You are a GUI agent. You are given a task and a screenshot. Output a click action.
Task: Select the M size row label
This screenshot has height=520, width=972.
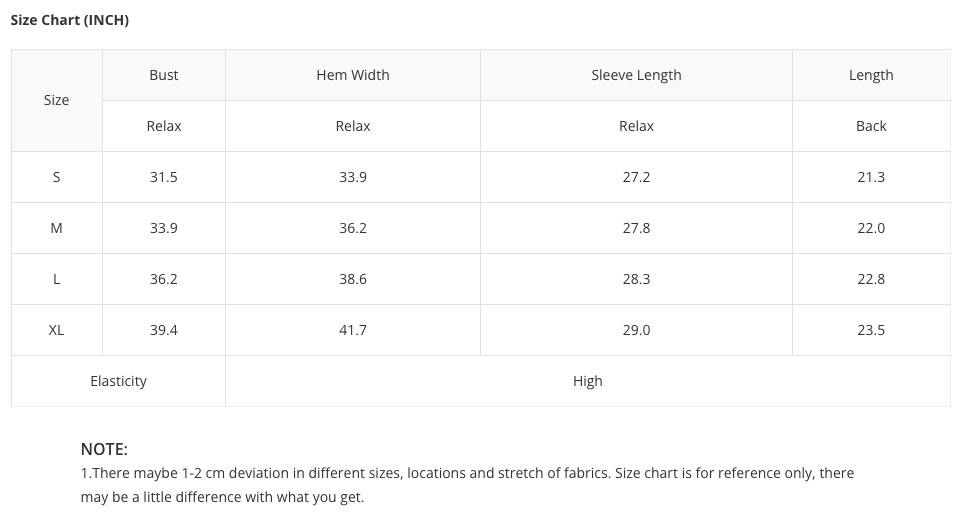pyautogui.click(x=57, y=228)
